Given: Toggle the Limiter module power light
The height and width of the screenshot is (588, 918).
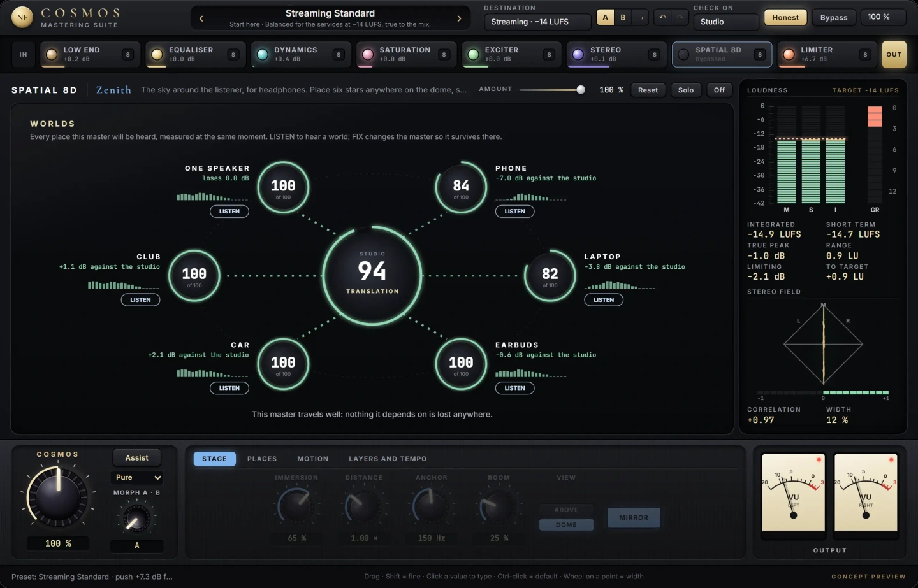Looking at the screenshot, I should coord(789,55).
